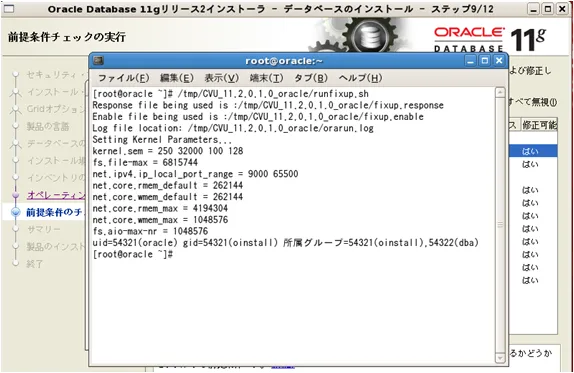Select the highlighted はい row in installer table

pos(533,151)
